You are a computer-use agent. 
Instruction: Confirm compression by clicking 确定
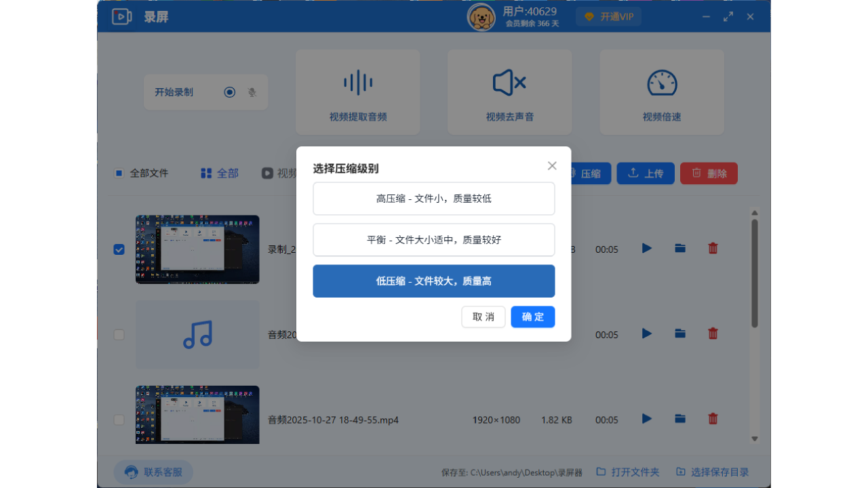coord(532,317)
